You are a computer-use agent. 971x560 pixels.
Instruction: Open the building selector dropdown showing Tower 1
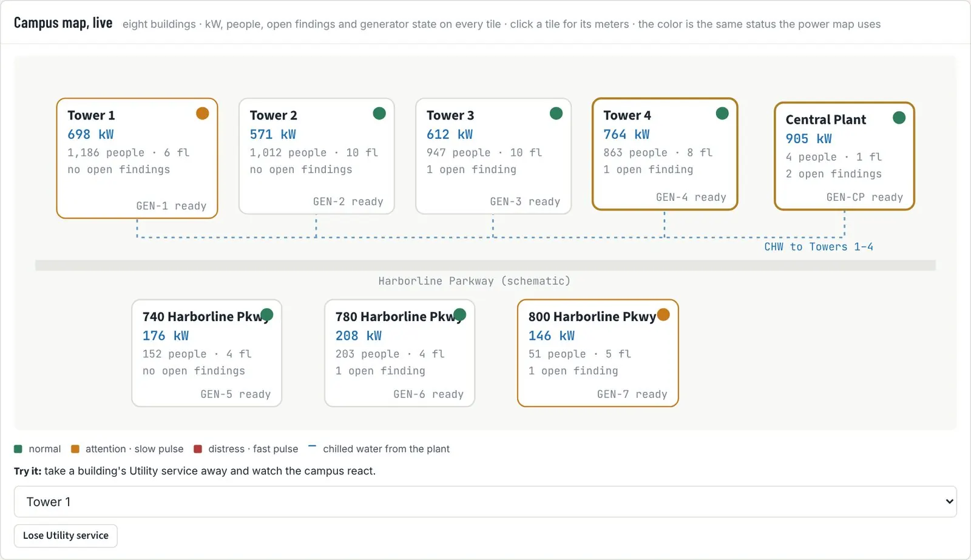tap(486, 502)
